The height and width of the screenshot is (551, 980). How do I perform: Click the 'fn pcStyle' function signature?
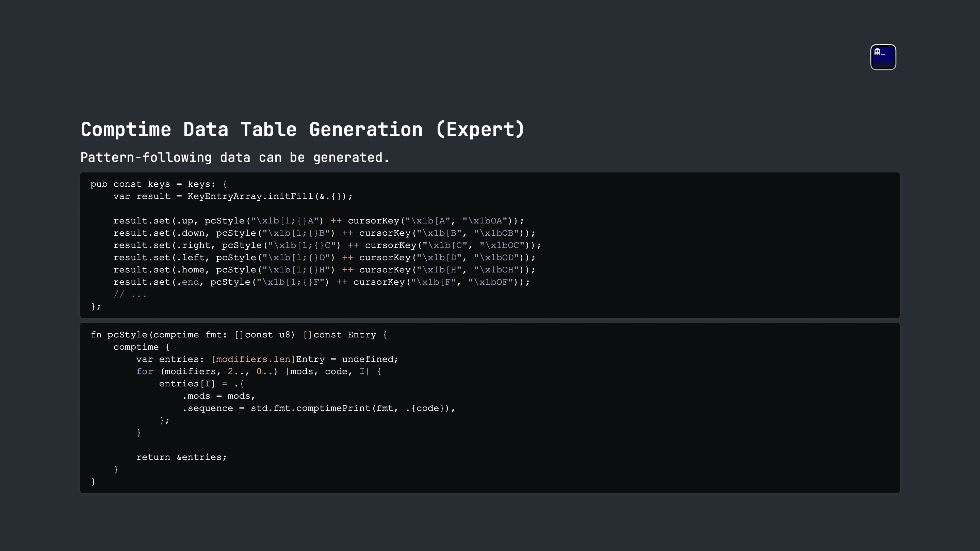tap(239, 335)
